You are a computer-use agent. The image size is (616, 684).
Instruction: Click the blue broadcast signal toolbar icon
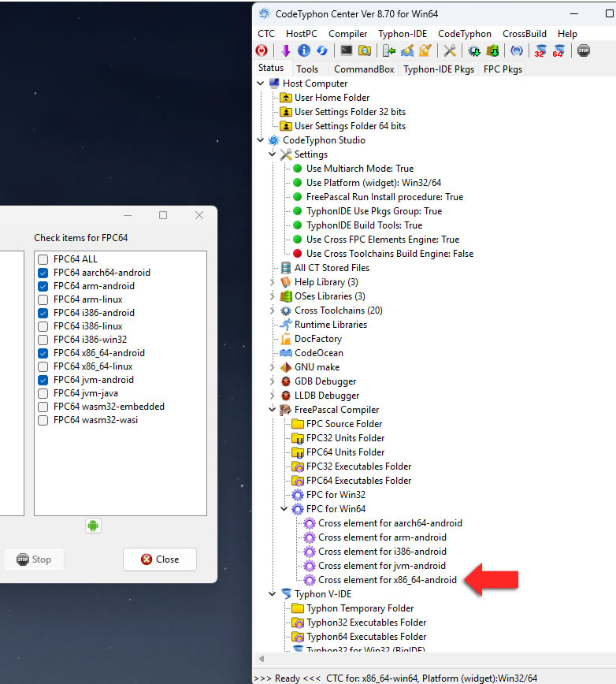[x=517, y=50]
